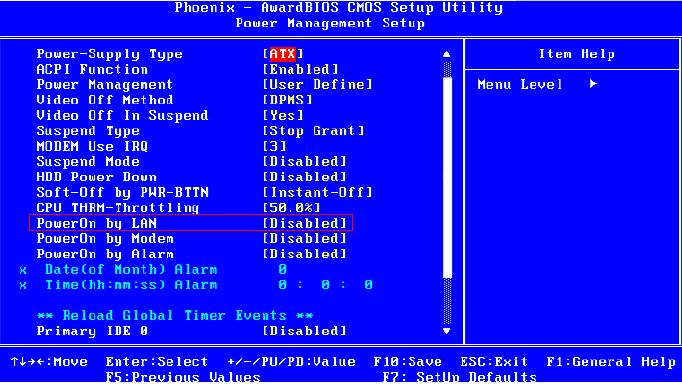Click the Time Alarm seconds field
The height and width of the screenshot is (384, 682).
pos(369,285)
